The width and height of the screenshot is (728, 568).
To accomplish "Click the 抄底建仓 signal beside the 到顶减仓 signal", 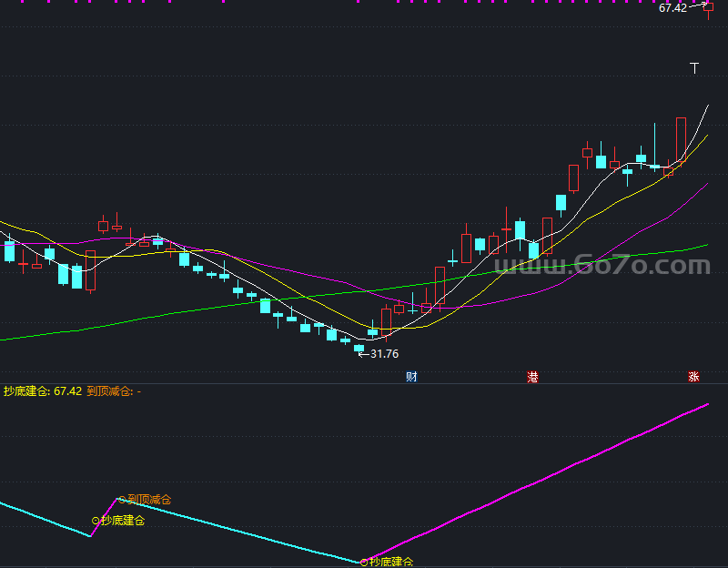I will [x=123, y=521].
